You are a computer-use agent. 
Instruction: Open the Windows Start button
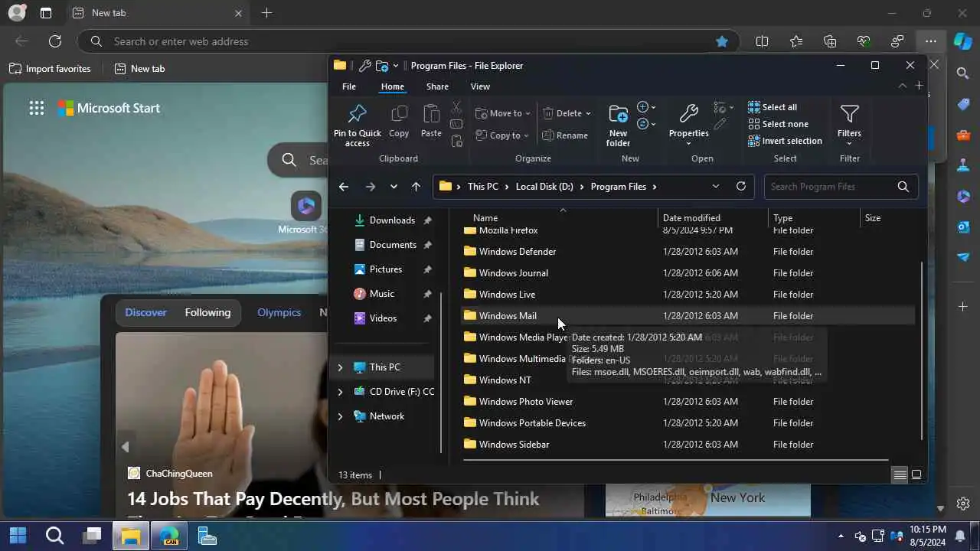(x=18, y=536)
